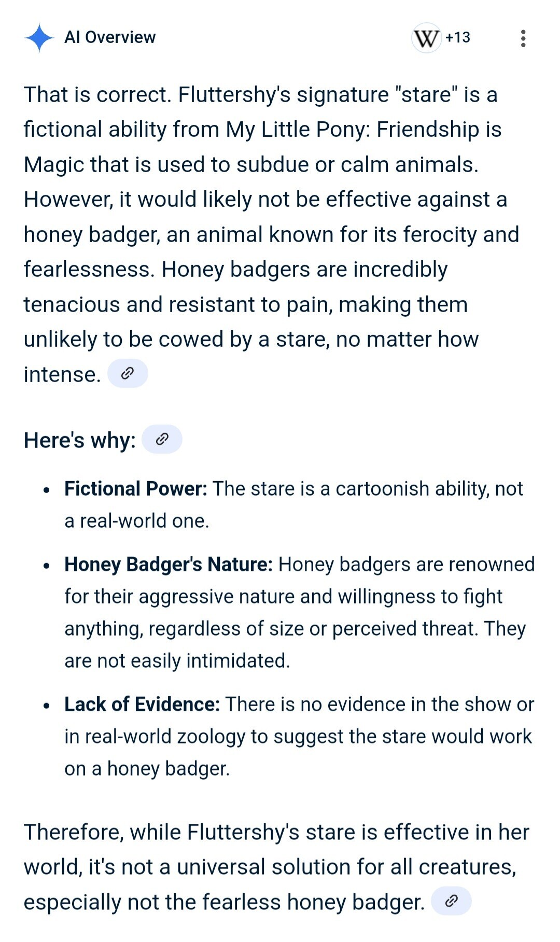Click link icon after the word "intense."

pyautogui.click(x=128, y=373)
